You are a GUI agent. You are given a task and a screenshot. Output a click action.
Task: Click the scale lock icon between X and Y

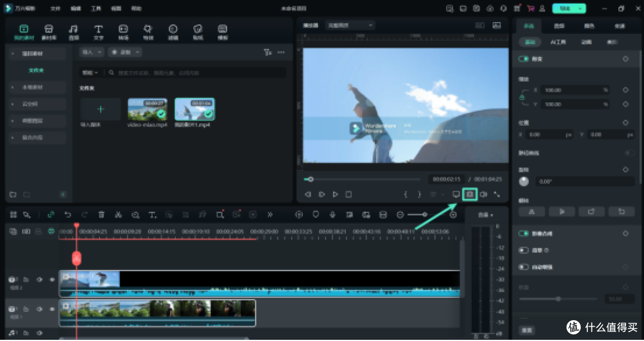522,97
